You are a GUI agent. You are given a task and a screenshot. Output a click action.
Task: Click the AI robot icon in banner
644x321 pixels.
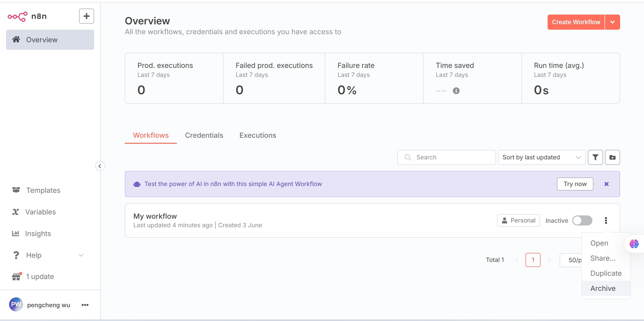point(137,184)
